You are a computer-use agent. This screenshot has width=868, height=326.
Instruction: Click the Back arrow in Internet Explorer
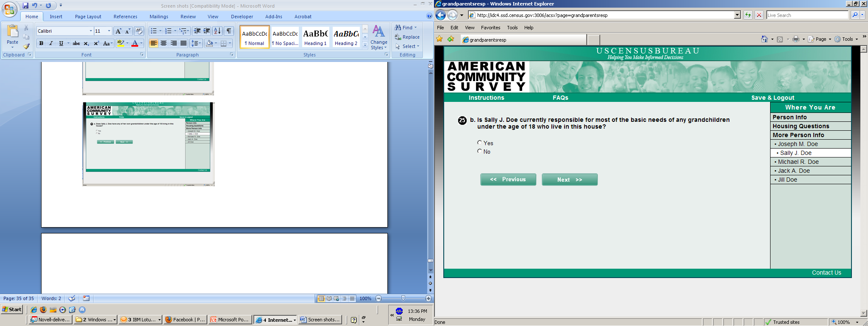[441, 15]
